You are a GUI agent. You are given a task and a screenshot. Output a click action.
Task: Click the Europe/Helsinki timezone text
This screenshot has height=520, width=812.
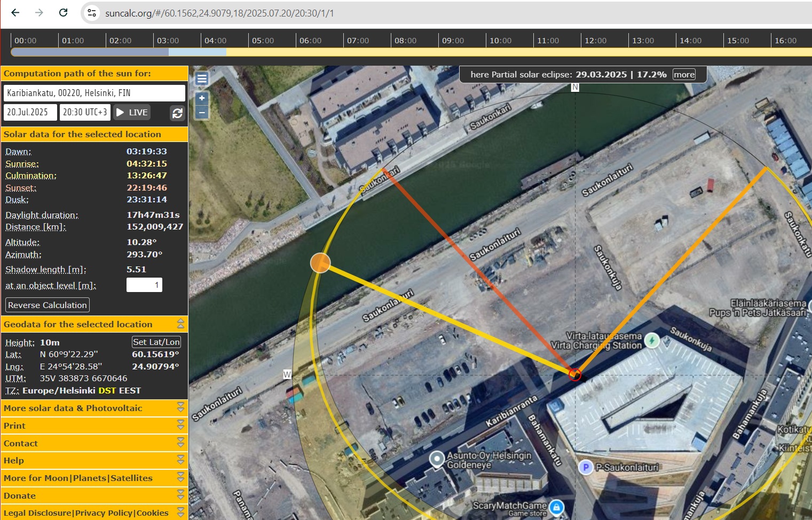coord(59,391)
